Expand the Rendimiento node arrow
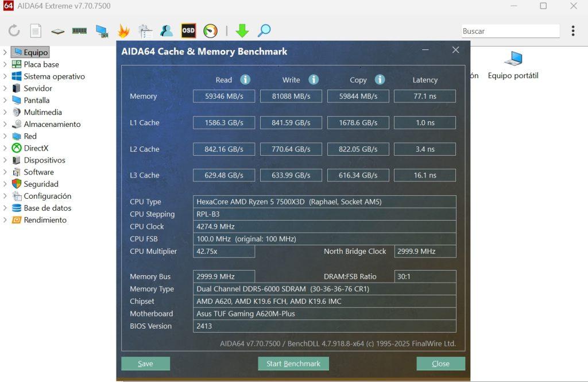This screenshot has width=588, height=382. click(x=5, y=220)
